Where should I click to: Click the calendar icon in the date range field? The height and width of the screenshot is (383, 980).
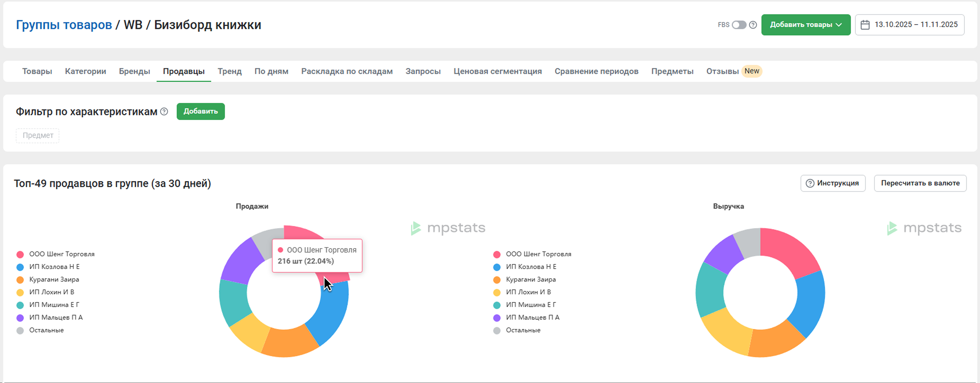tap(865, 25)
